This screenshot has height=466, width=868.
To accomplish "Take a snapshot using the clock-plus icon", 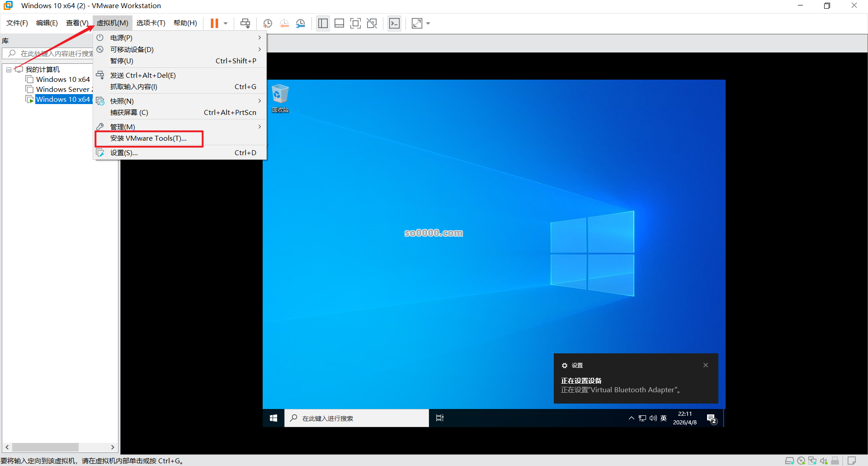I will [268, 23].
